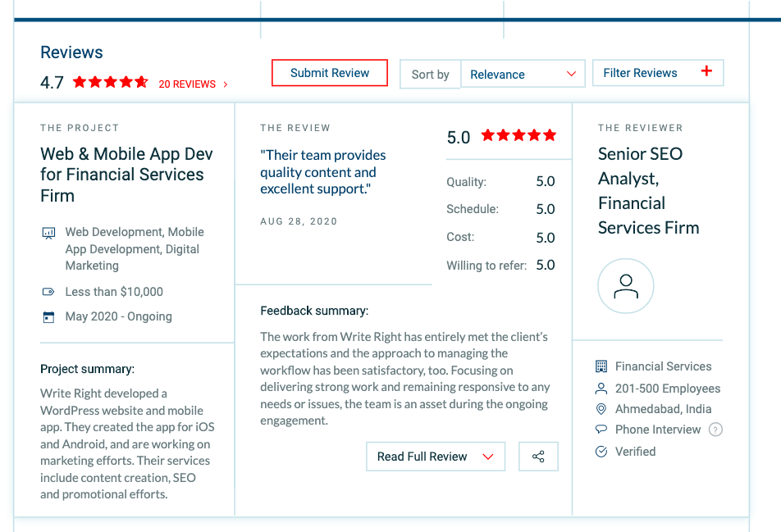Click the overall 4.7 star rating
Screen dimensions: 781x532
110,83
